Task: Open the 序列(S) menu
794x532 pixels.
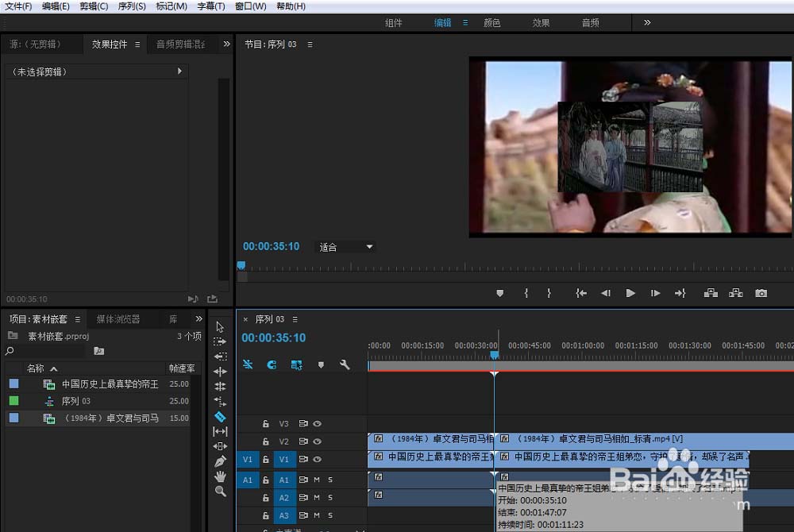Action: pos(132,6)
